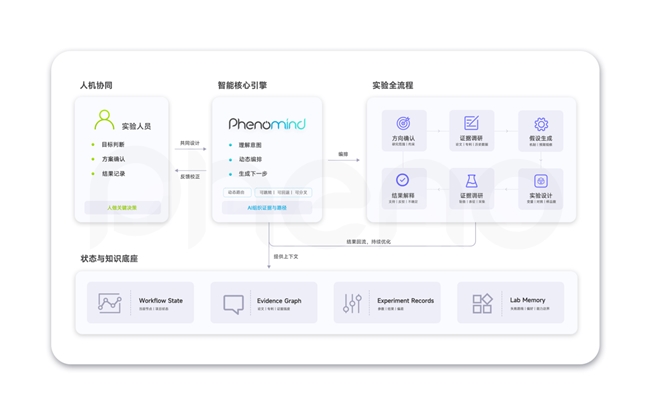Click the small subtitle under Experiment Records
Image resolution: width=650 pixels, height=416 pixels.
(390, 309)
